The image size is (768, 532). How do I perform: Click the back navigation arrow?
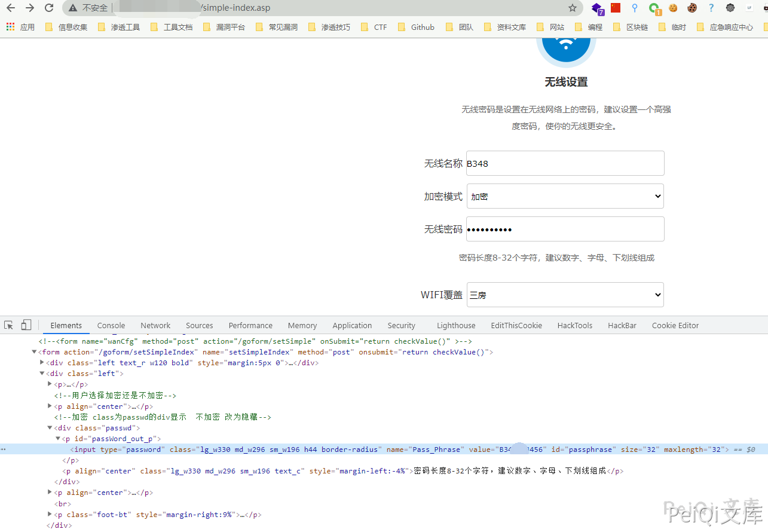(10, 8)
